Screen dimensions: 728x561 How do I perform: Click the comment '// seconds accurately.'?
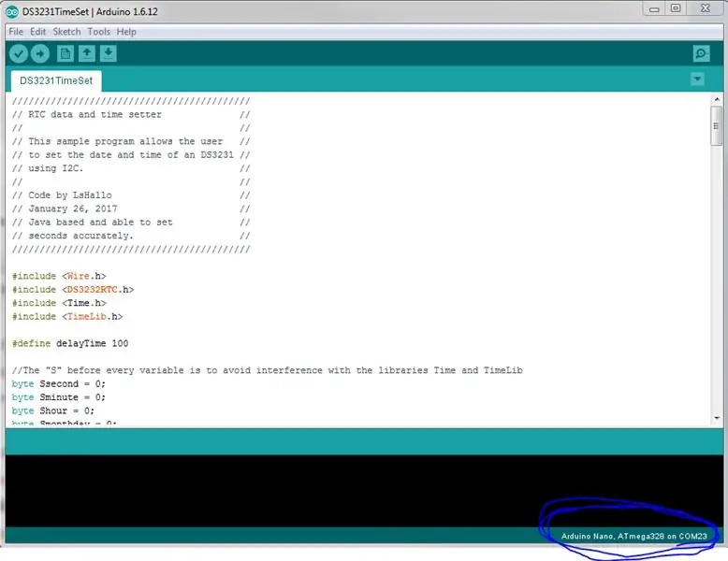point(72,236)
